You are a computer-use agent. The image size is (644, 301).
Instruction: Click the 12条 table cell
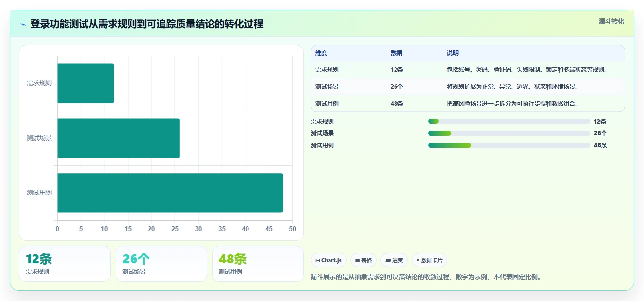pos(397,70)
